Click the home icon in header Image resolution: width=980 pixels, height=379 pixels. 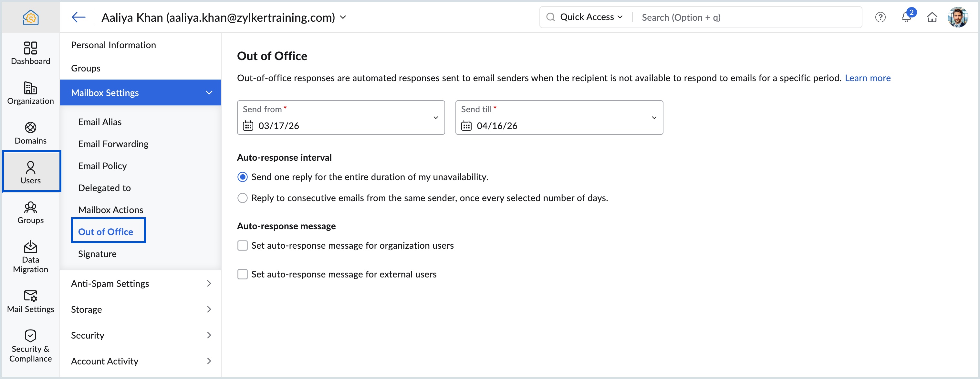coord(932,17)
